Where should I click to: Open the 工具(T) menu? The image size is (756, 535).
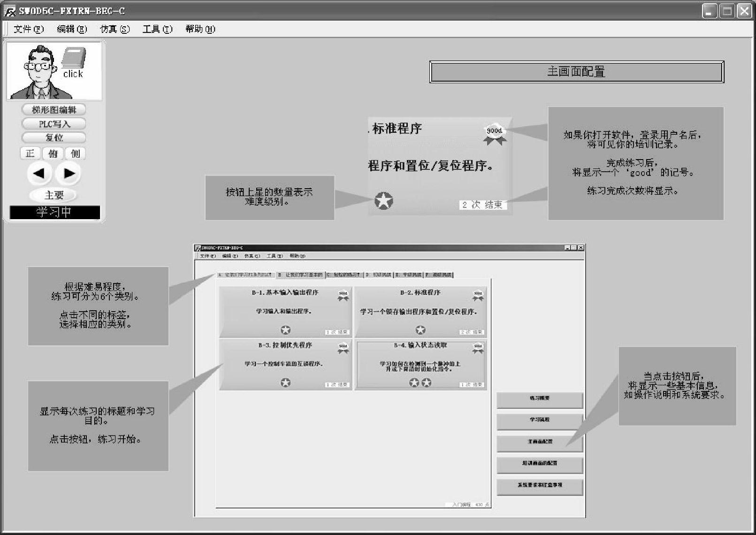pyautogui.click(x=158, y=29)
